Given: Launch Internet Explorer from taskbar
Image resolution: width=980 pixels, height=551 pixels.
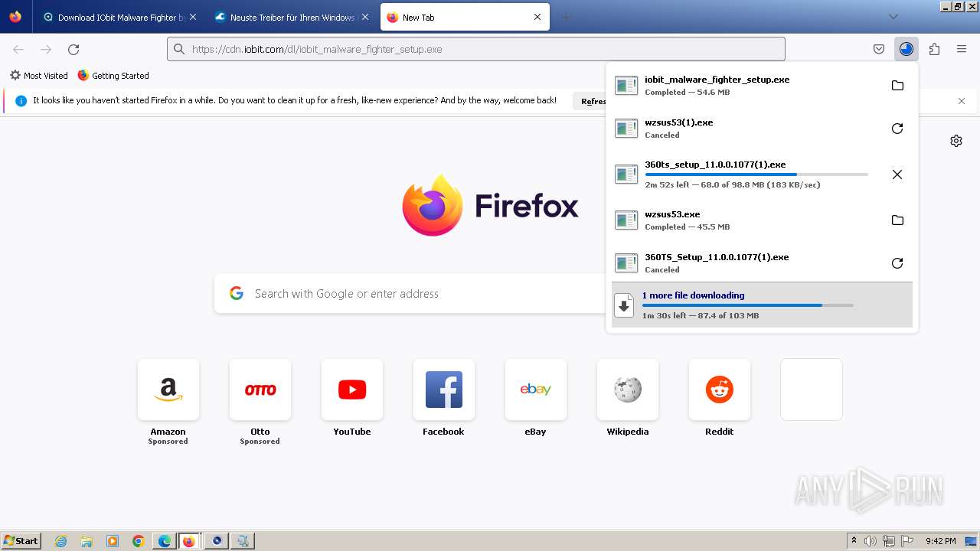Looking at the screenshot, I should [60, 541].
